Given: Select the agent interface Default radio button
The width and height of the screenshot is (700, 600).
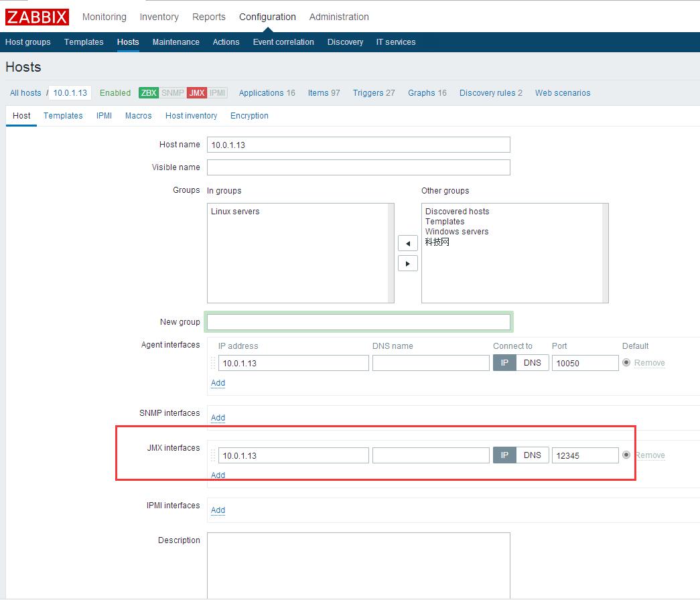Looking at the screenshot, I should coord(626,362).
